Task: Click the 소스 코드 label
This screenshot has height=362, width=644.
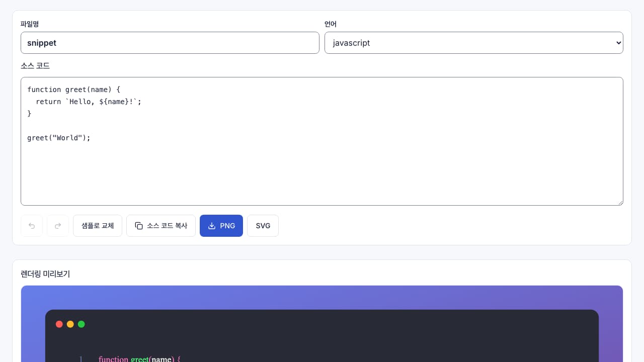Action: point(35,66)
